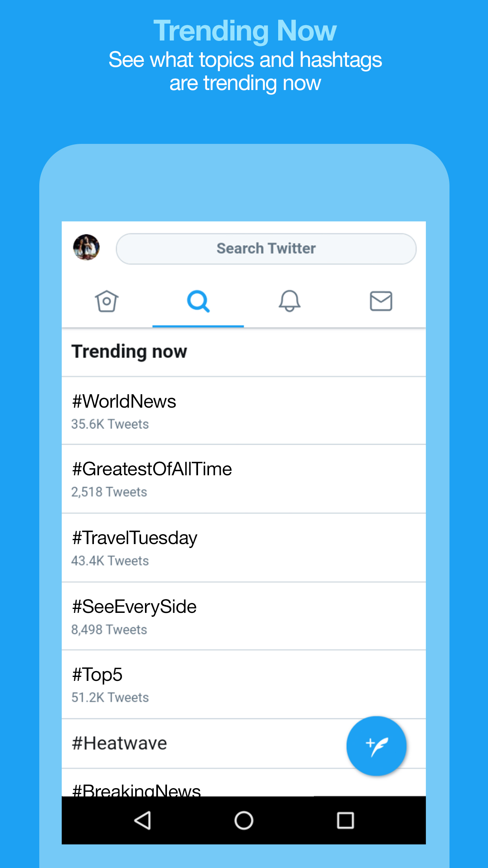View the #SeeEverySide trending topic
Viewport: 488px width, 868px height.
coord(134,607)
